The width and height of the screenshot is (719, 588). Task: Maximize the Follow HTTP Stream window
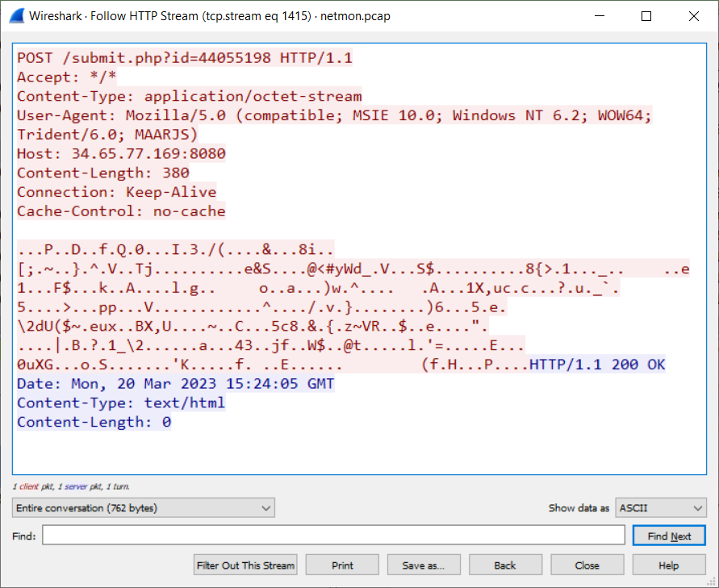646,16
